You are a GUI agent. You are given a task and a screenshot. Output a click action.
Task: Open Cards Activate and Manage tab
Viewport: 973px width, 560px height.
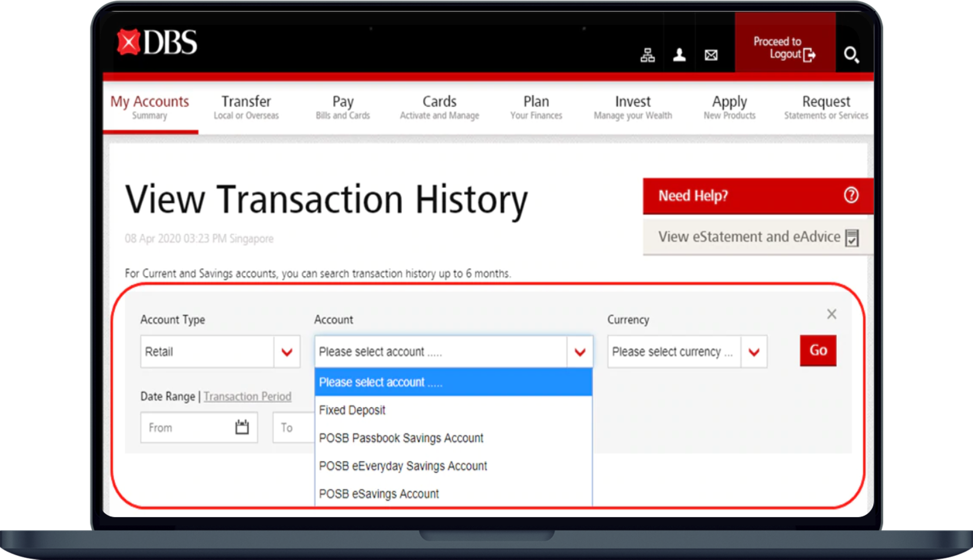pos(439,108)
